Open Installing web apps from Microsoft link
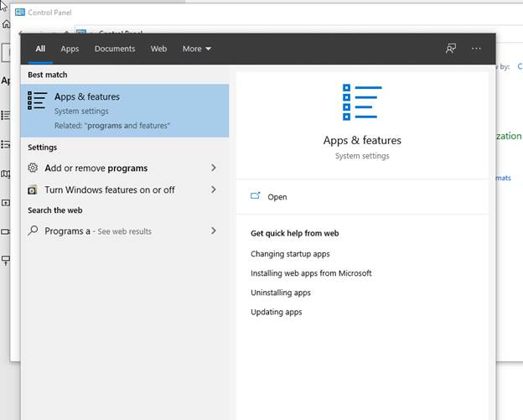The image size is (523, 420). (x=311, y=273)
